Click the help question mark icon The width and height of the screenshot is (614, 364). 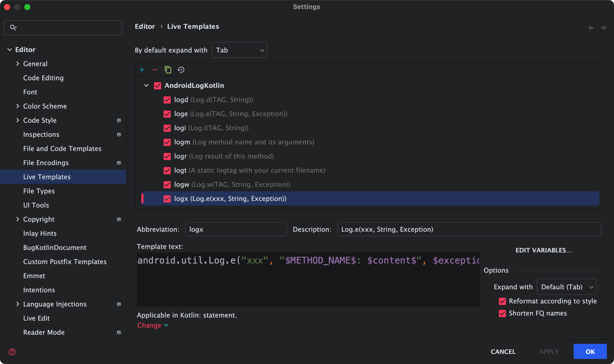(x=12, y=352)
